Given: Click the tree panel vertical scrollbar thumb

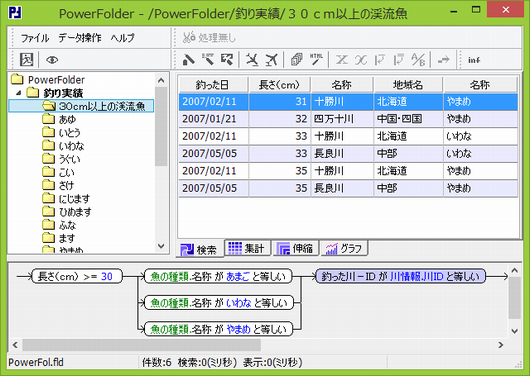Looking at the screenshot, I should [161, 126].
